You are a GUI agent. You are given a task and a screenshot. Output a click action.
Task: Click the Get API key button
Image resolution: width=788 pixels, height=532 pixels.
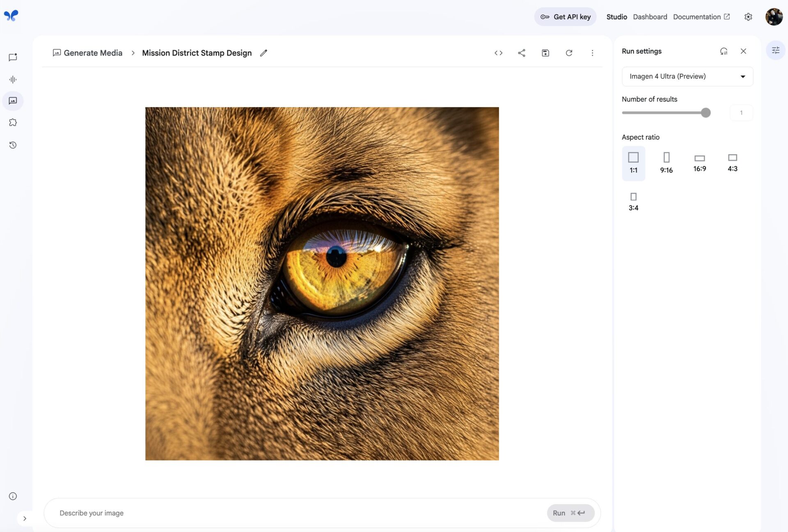click(565, 16)
